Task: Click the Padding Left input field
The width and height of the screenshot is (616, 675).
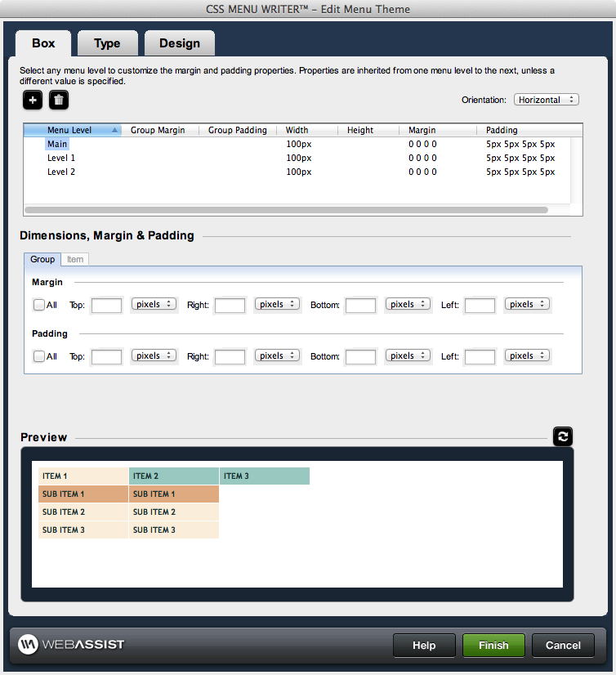Action: [x=480, y=357]
